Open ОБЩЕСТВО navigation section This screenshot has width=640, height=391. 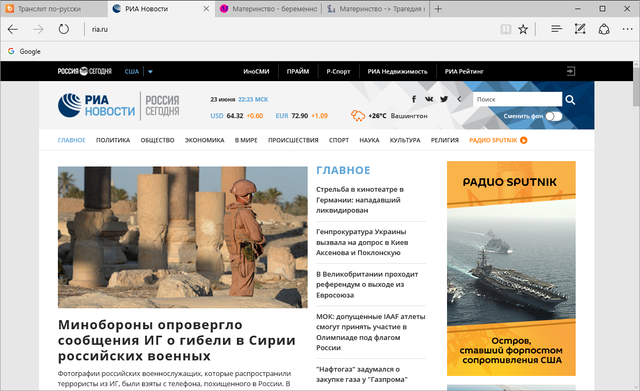[158, 140]
